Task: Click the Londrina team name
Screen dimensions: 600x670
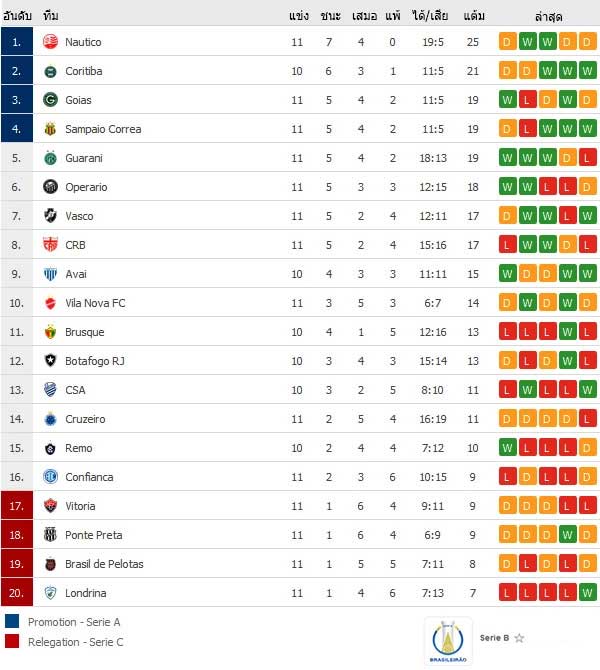Action: (85, 593)
